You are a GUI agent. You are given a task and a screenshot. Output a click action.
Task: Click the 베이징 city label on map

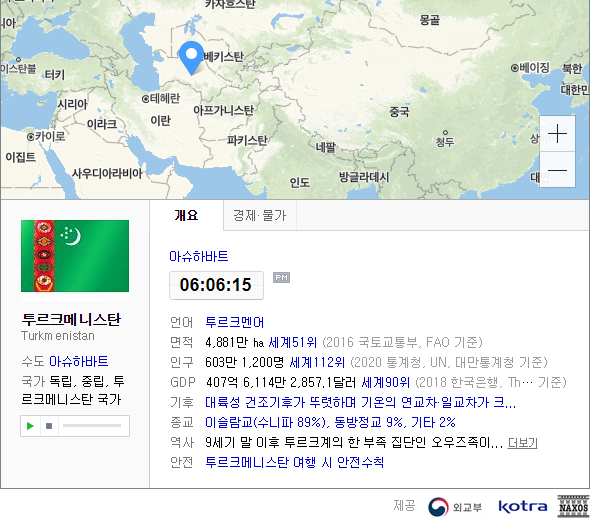tap(530, 68)
